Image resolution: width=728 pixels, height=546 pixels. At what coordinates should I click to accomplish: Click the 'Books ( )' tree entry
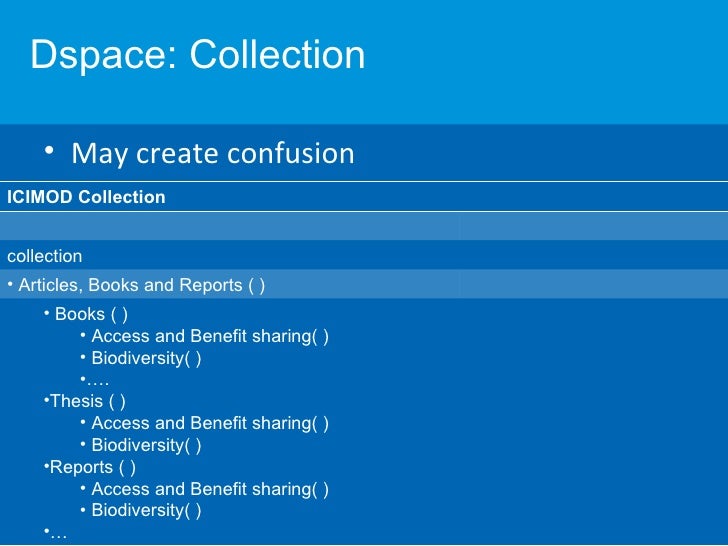[x=91, y=314]
